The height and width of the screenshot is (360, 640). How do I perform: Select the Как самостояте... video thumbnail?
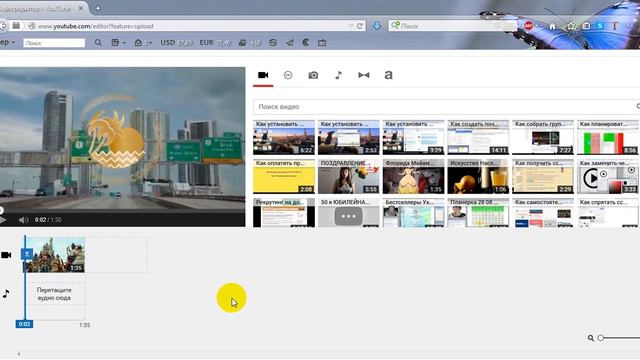(x=543, y=213)
